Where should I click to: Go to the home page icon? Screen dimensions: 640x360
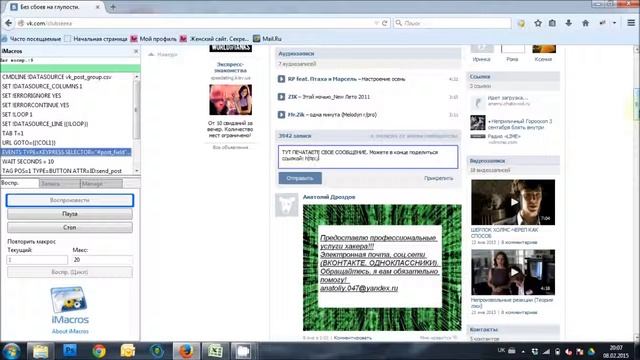[x=585, y=23]
